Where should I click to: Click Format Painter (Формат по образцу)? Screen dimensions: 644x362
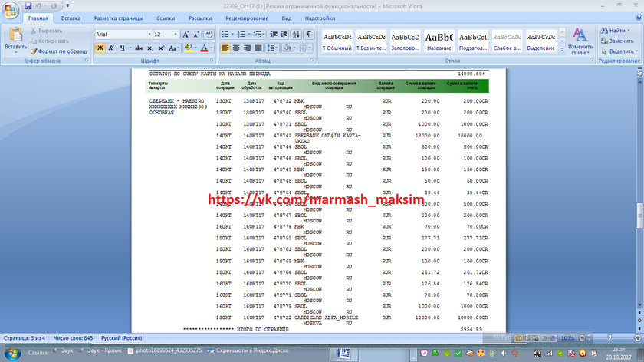[59, 51]
